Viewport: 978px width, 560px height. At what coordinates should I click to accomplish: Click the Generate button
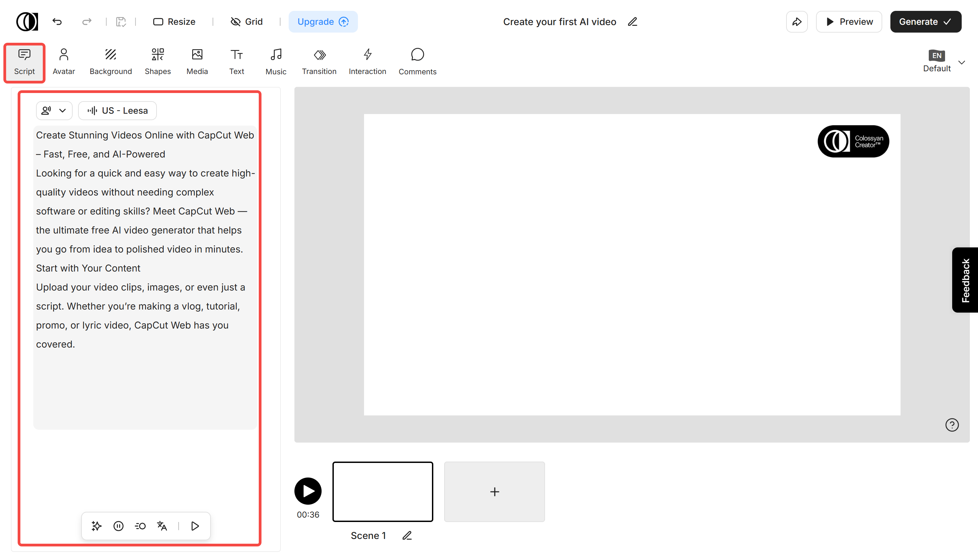tap(925, 21)
